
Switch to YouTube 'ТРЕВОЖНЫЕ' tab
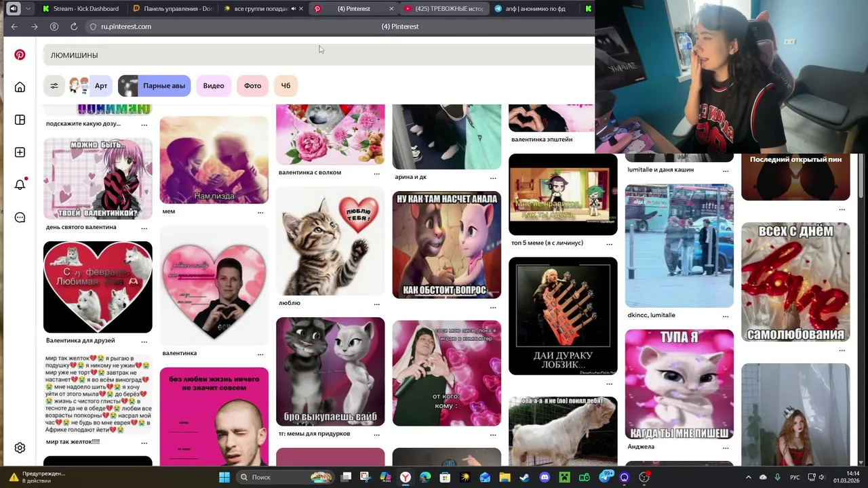coord(443,9)
